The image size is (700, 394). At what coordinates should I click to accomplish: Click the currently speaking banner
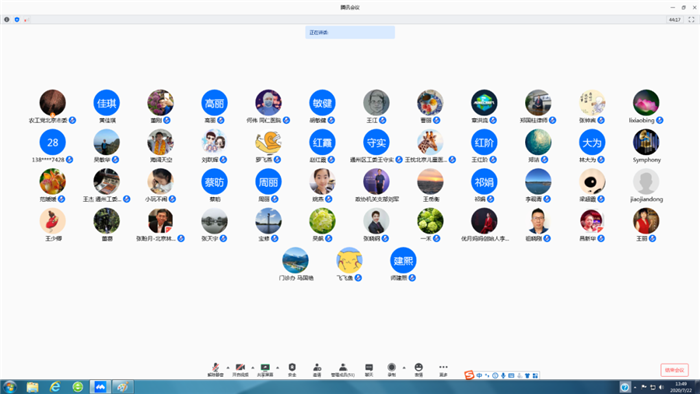click(x=350, y=32)
